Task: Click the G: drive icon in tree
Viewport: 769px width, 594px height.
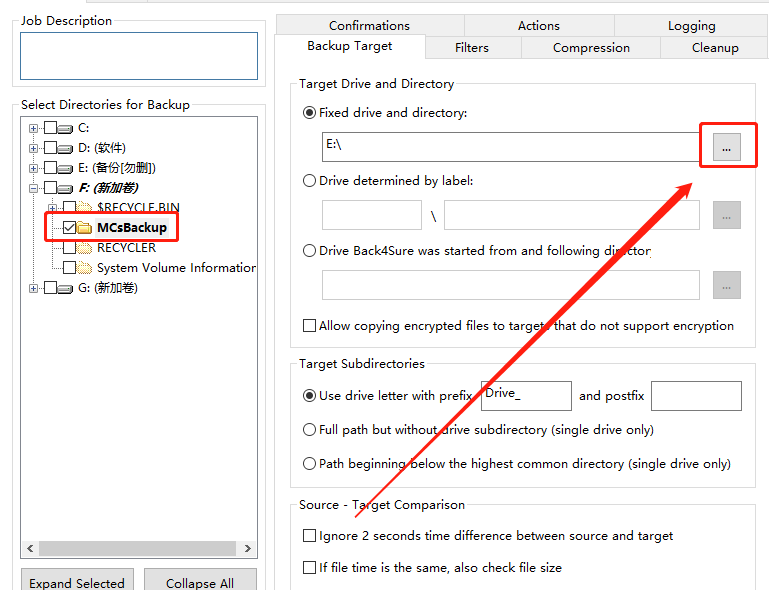Action: (x=66, y=288)
